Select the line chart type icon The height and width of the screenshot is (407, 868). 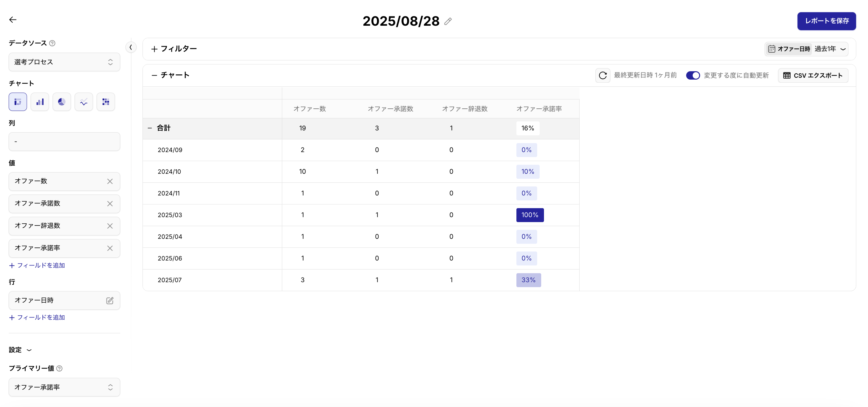84,102
